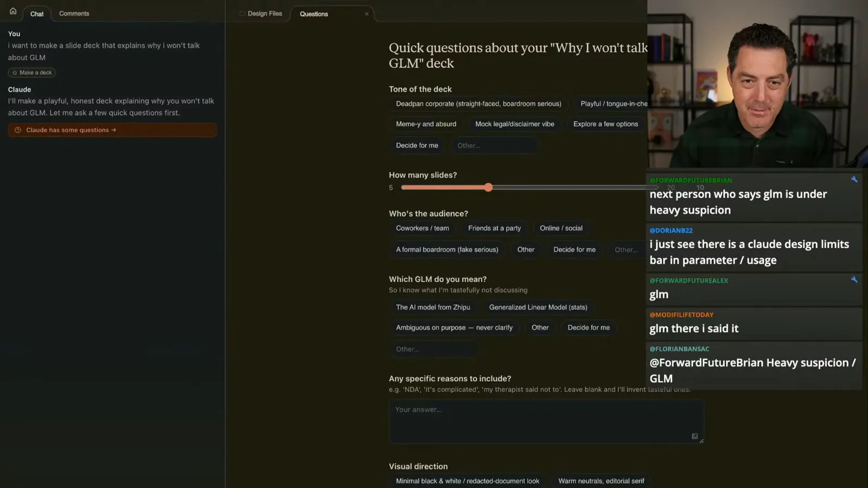Screen dimensions: 868x488
Task: Click the slide count slider handle
Action: tap(489, 187)
